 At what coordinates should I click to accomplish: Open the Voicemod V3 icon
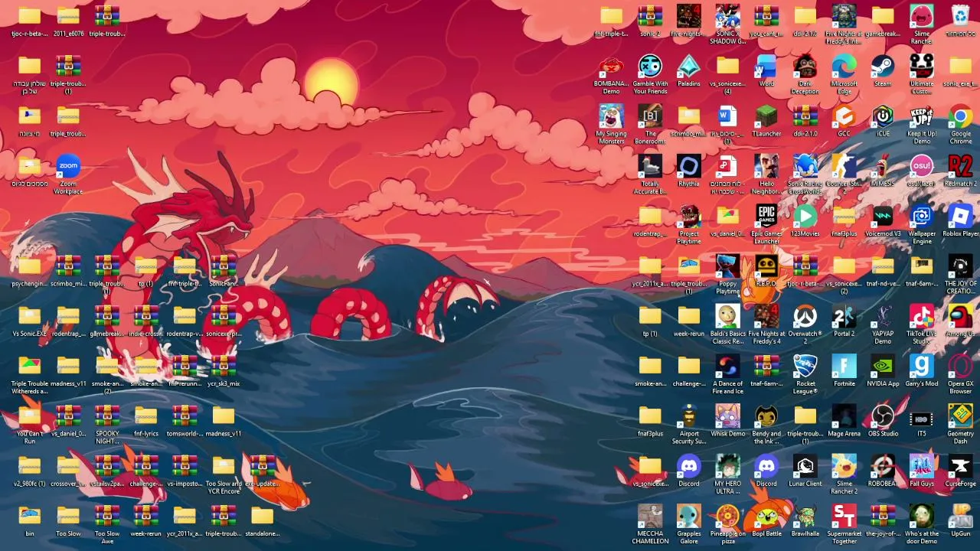[x=883, y=217]
